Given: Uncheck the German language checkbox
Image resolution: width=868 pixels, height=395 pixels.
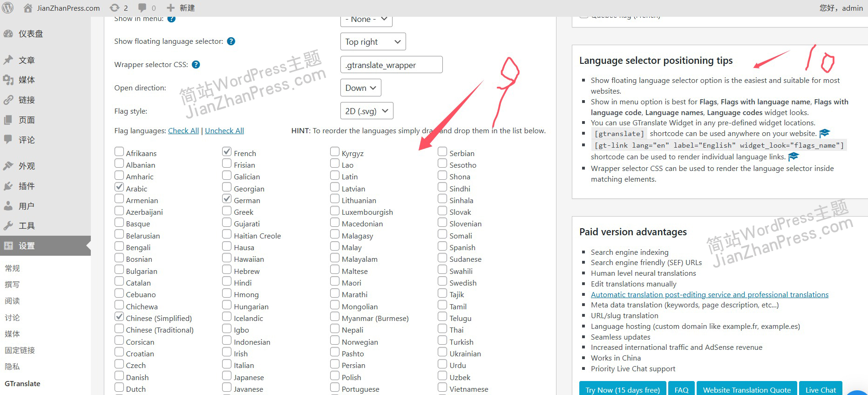Looking at the screenshot, I should (x=227, y=199).
